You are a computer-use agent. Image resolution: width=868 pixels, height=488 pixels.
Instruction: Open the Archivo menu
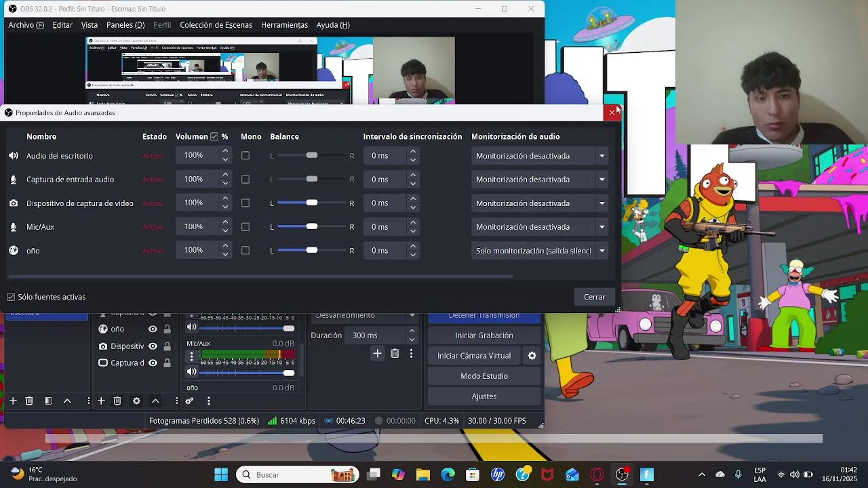26,25
